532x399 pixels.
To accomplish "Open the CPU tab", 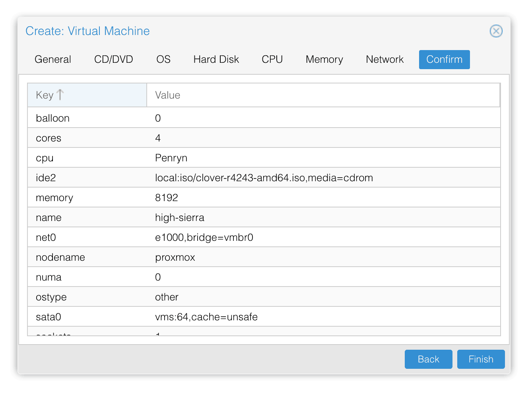I will (272, 60).
